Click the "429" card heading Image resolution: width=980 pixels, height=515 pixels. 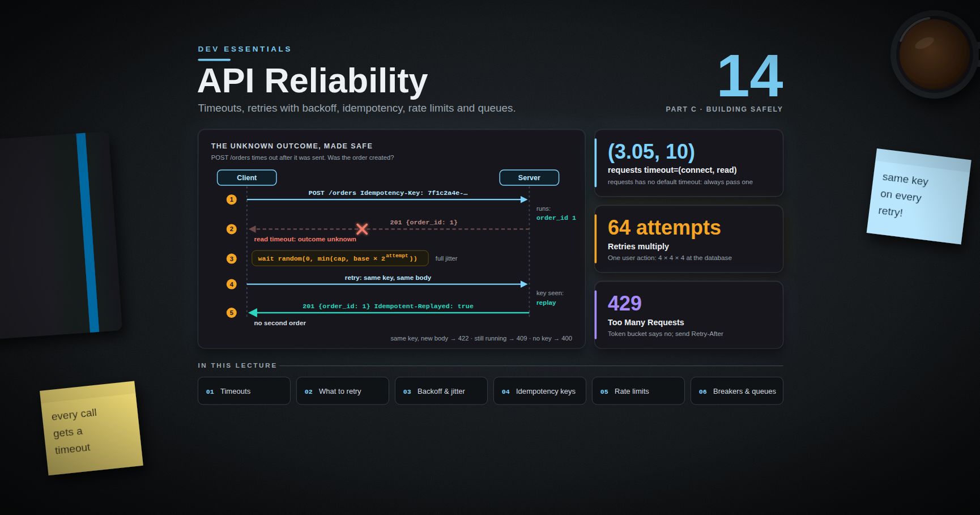coord(624,303)
